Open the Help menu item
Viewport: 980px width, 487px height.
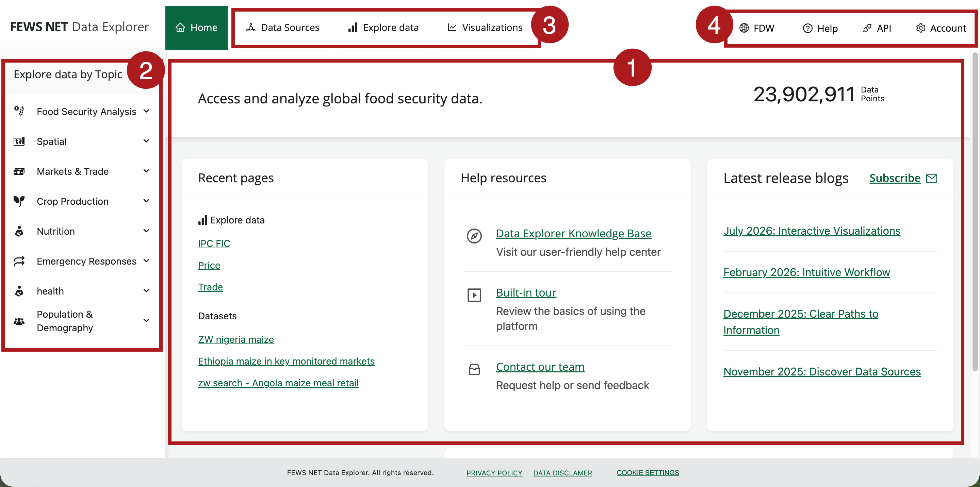820,29
